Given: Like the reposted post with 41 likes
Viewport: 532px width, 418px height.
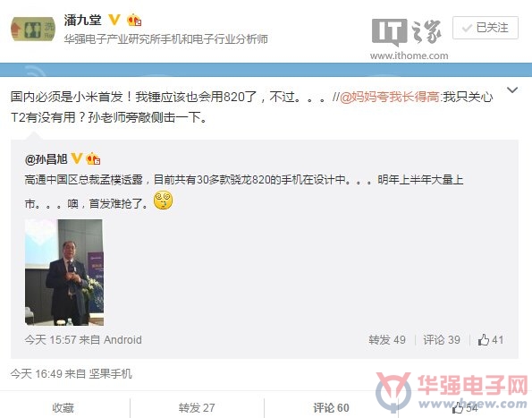Looking at the screenshot, I should (490, 339).
